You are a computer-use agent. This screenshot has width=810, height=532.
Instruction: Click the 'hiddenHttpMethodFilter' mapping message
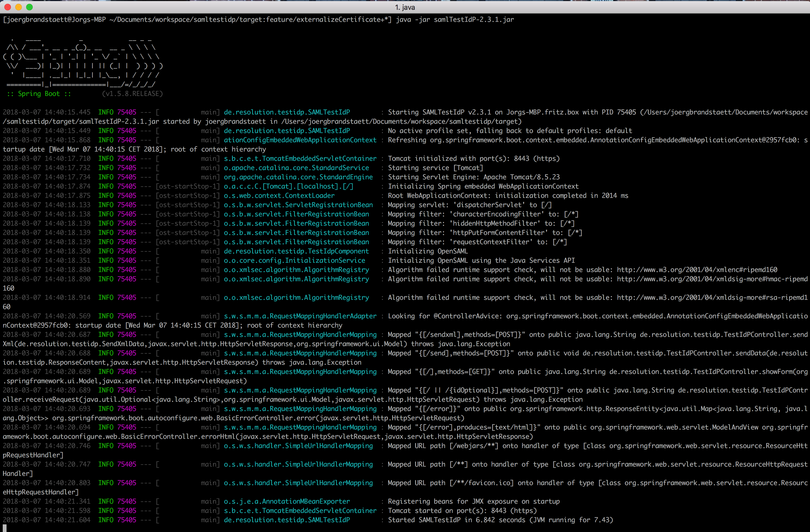481,223
